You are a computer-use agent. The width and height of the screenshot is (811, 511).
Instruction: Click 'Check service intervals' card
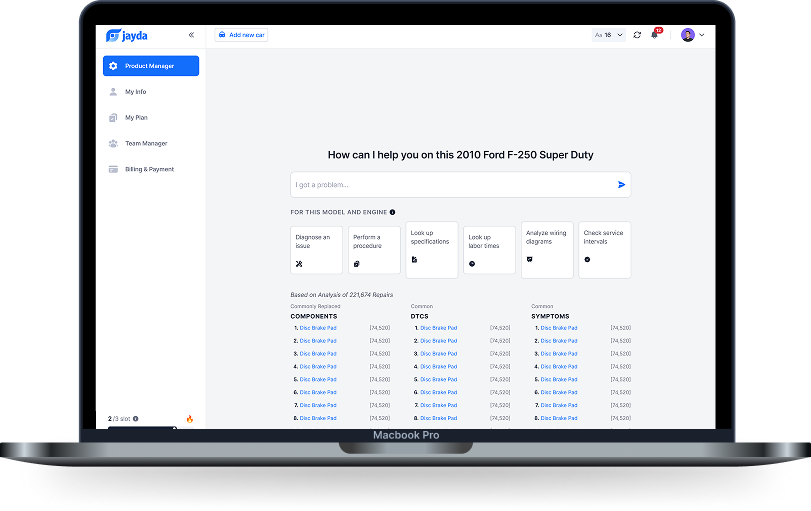tap(604, 250)
